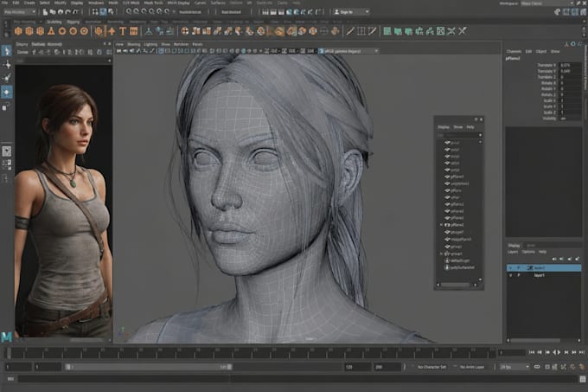Switch to four-pane layout icon
588x392 pixels.
pyautogui.click(x=7, y=164)
